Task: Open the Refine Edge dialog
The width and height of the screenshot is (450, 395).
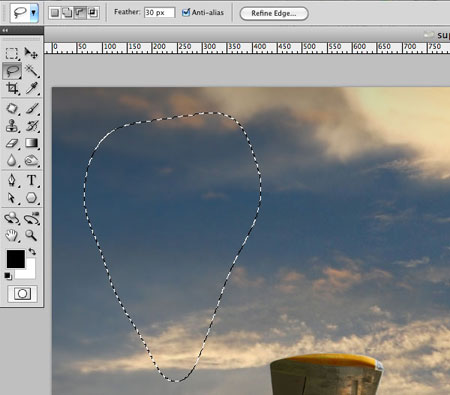Action: (274, 13)
